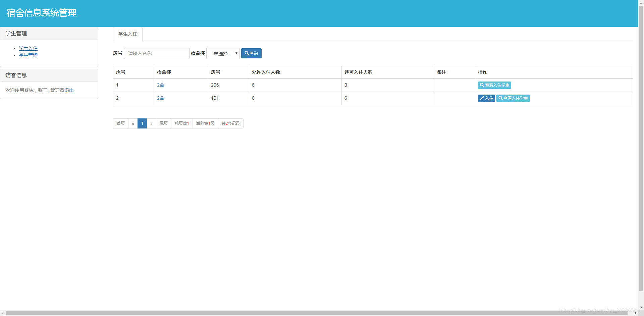644x316 pixels.
Task: Click next page » arrow
Action: [152, 123]
